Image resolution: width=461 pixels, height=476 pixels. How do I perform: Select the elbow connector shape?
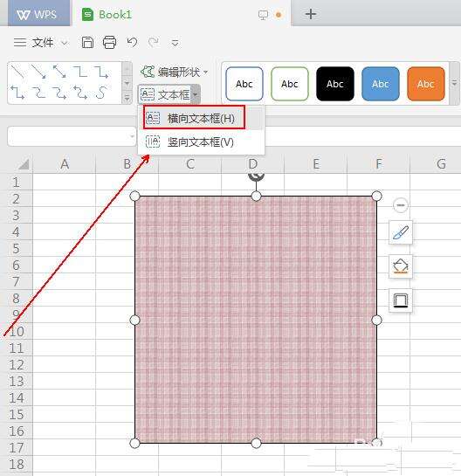(80, 72)
